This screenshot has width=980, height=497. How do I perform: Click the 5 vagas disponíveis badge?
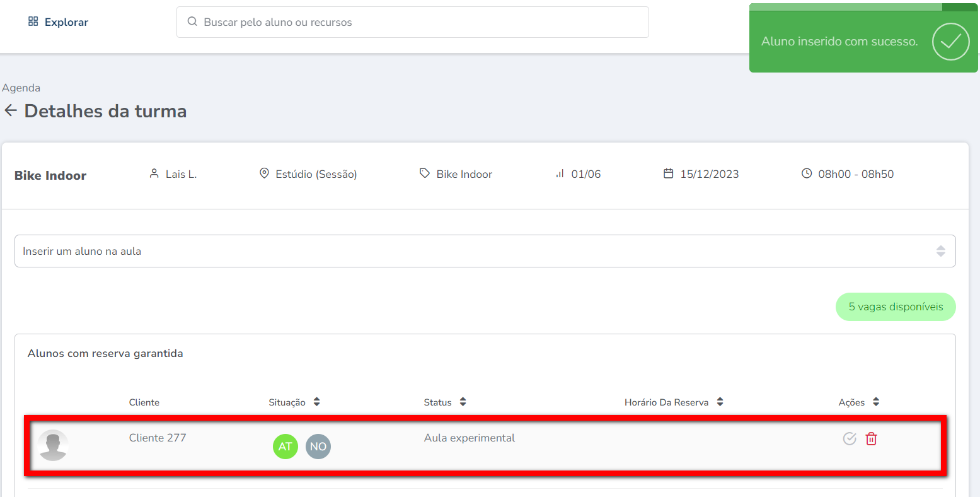[x=895, y=307]
